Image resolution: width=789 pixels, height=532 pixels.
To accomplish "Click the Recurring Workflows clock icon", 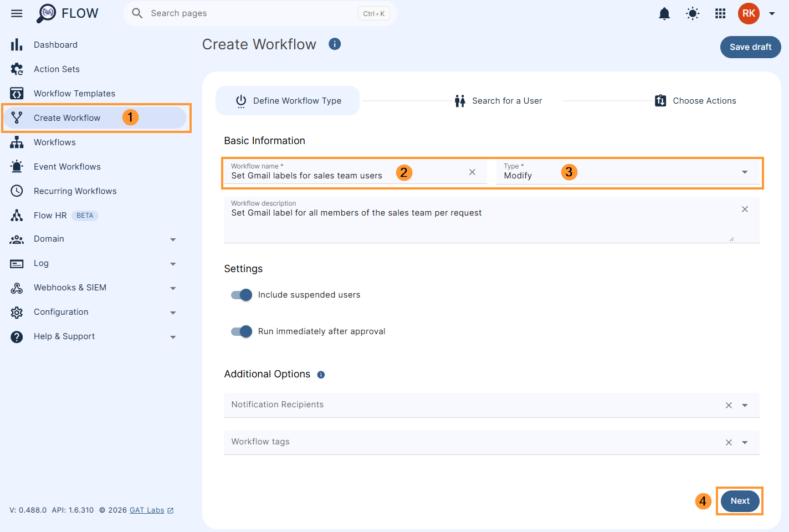I will [x=17, y=191].
